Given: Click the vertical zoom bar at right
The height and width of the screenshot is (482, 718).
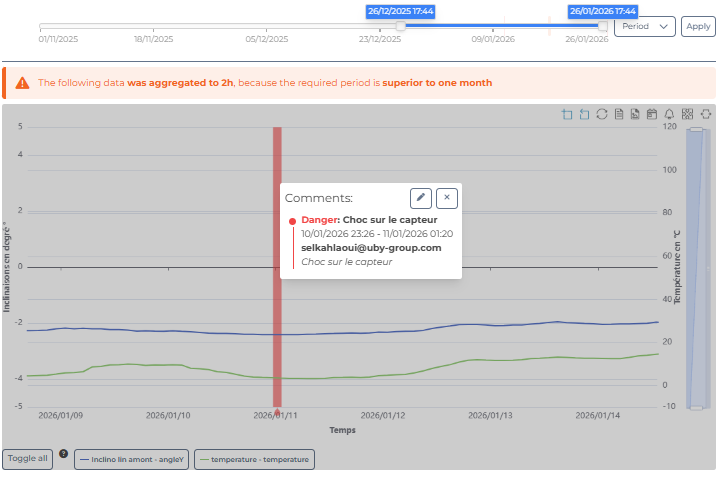Looking at the screenshot, I should pyautogui.click(x=697, y=266).
